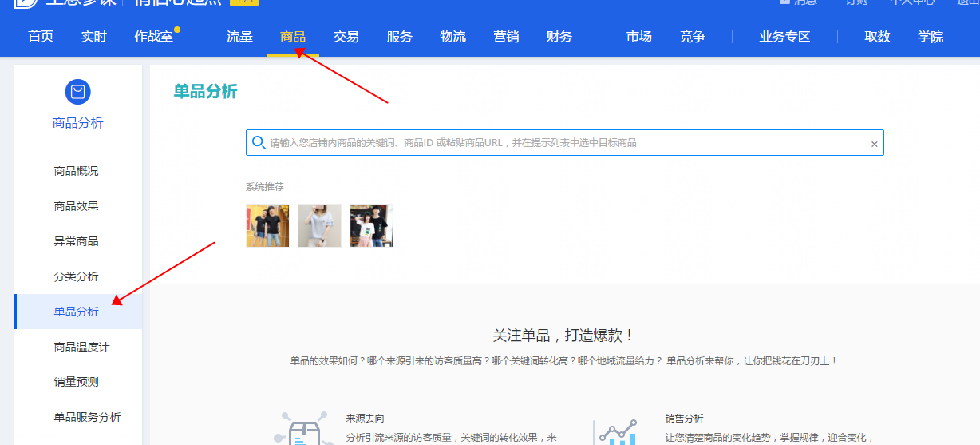Select 商品概况 in the sidebar
Screen dimensions: 980x445
(x=77, y=171)
